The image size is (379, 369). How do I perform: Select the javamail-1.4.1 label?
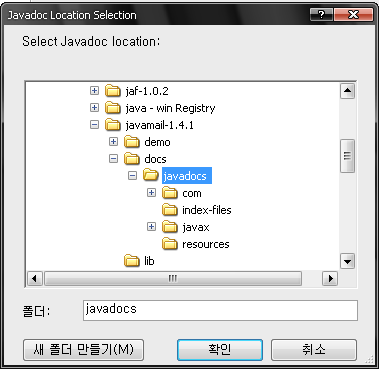[x=160, y=125]
